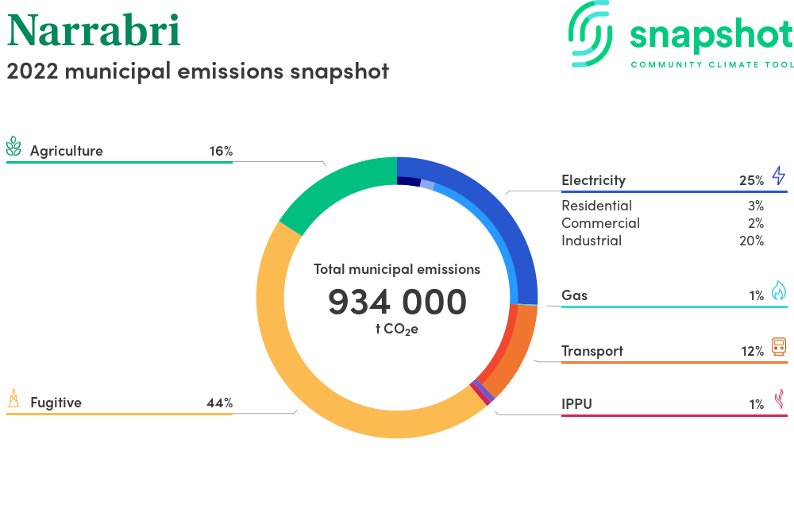Image resolution: width=794 pixels, height=532 pixels.
Task: Click the orange Transport donut segment
Action: click(x=515, y=349)
